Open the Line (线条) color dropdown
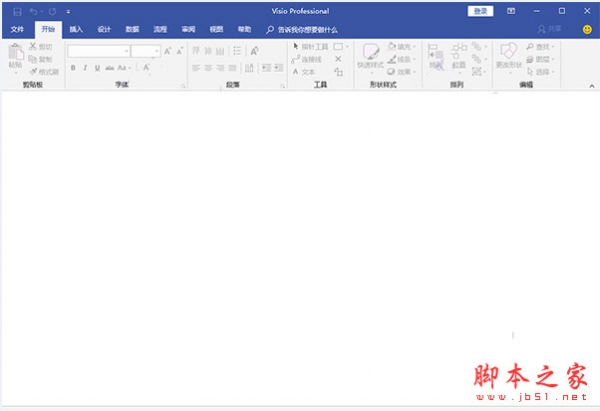 point(401,59)
